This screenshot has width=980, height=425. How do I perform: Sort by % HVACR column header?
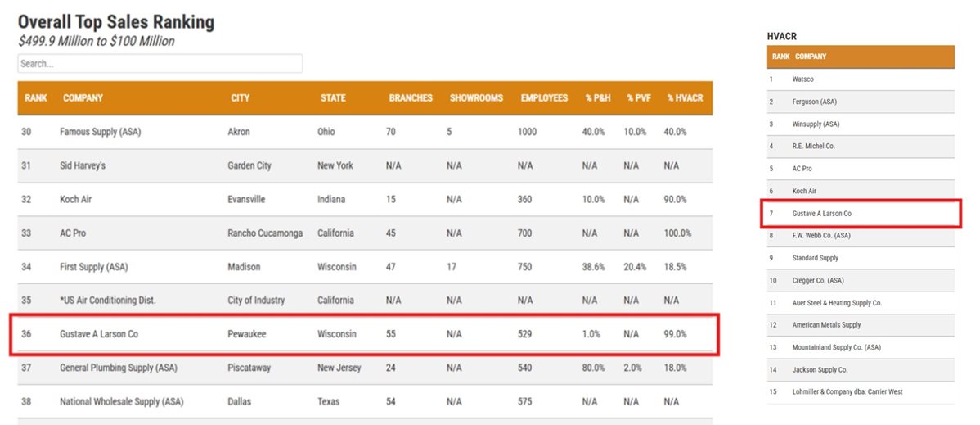685,98
